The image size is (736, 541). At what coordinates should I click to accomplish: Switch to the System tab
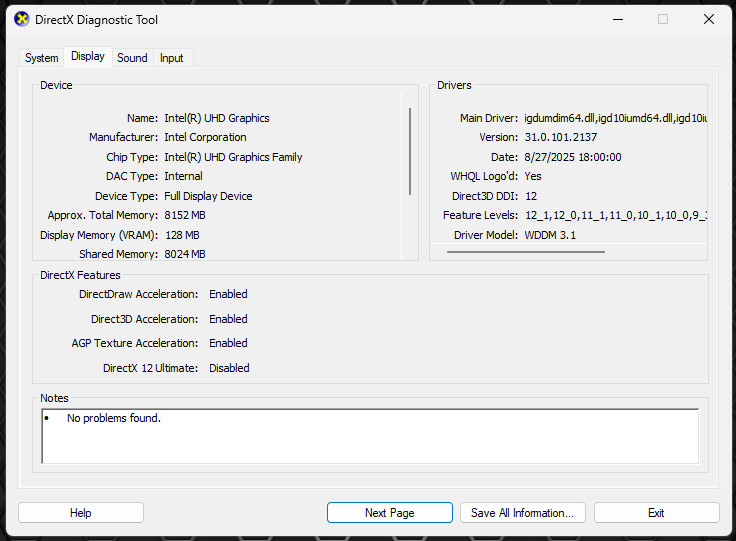(42, 58)
